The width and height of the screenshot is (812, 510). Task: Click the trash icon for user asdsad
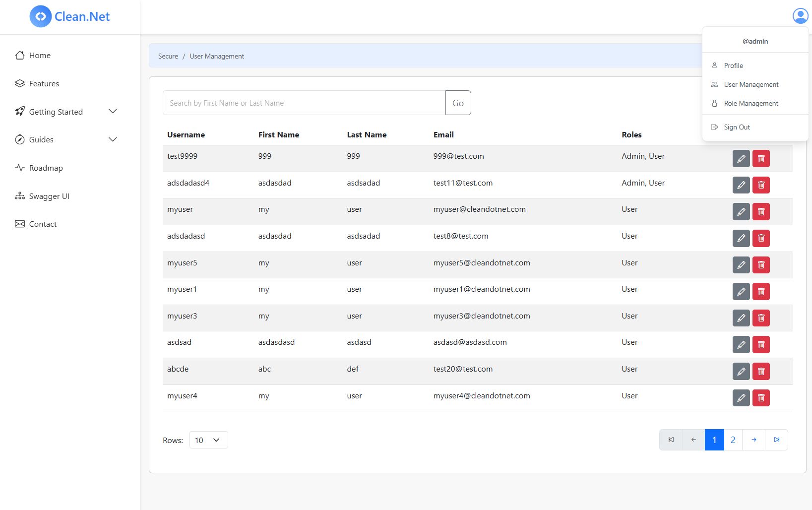pyautogui.click(x=761, y=345)
